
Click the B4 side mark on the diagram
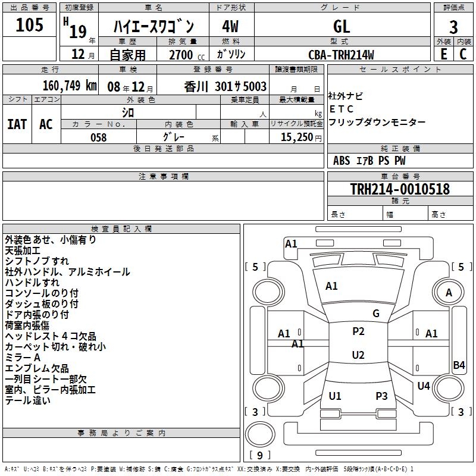(459, 365)
